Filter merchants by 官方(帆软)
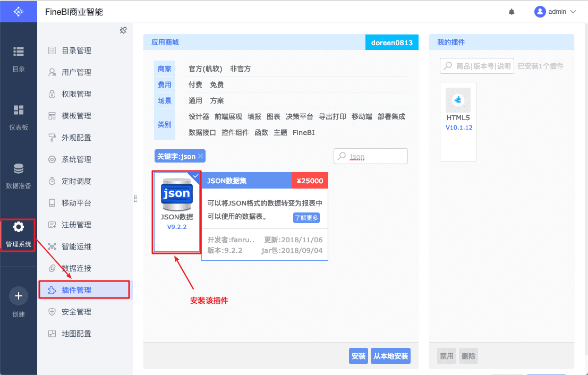Screen dimensions: 588x375 [x=206, y=69]
